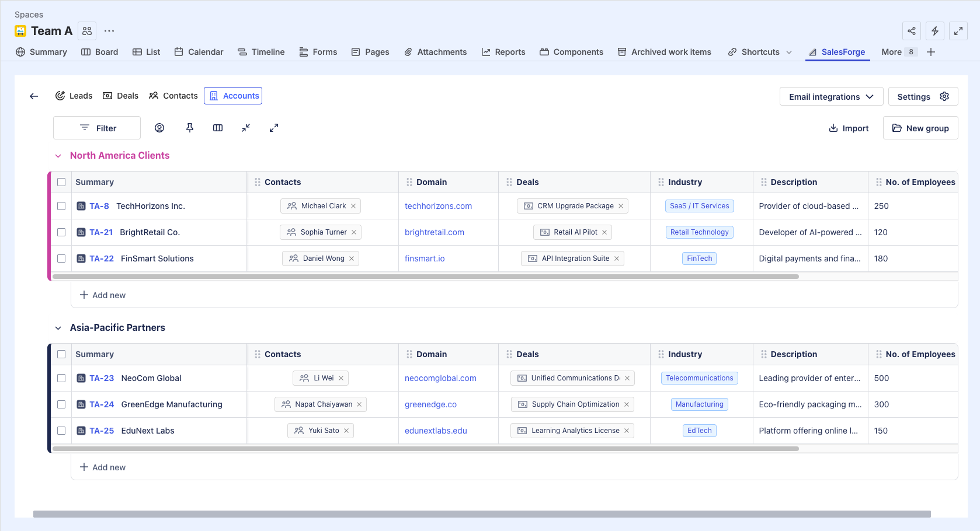
Task: Remove Michael Clark contact chip
Action: [x=353, y=206]
